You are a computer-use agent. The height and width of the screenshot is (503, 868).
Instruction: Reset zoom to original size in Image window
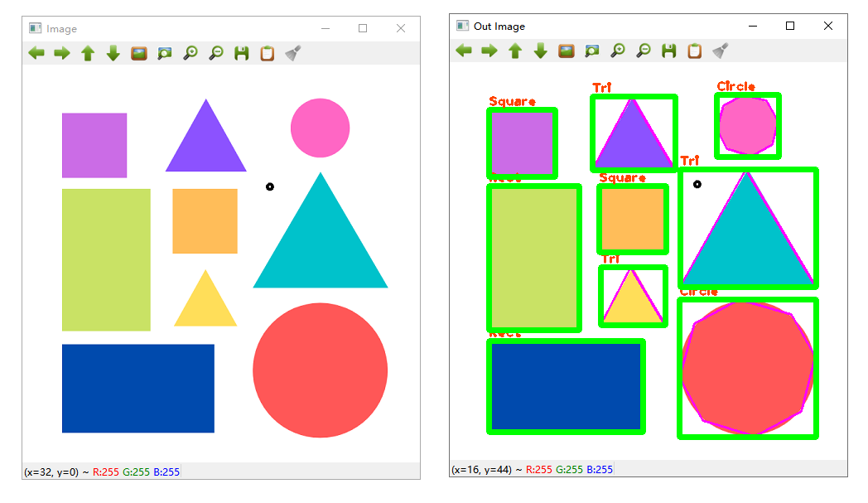coord(139,53)
